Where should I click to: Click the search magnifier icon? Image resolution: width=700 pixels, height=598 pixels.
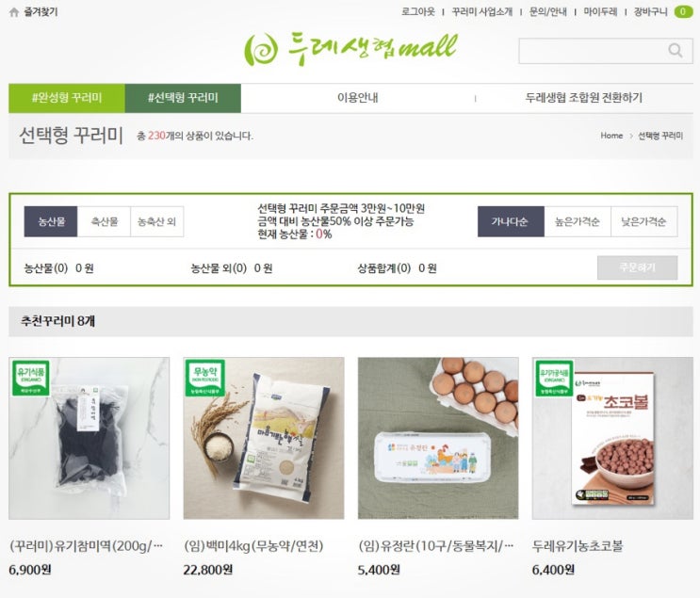point(675,51)
